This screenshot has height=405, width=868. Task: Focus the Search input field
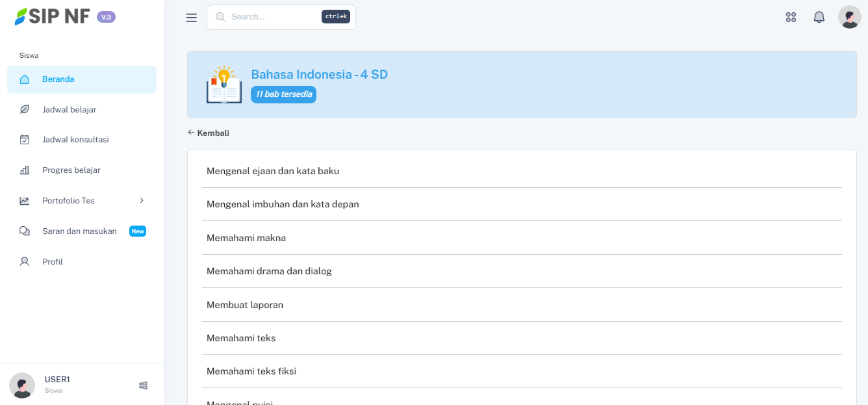[x=273, y=17]
